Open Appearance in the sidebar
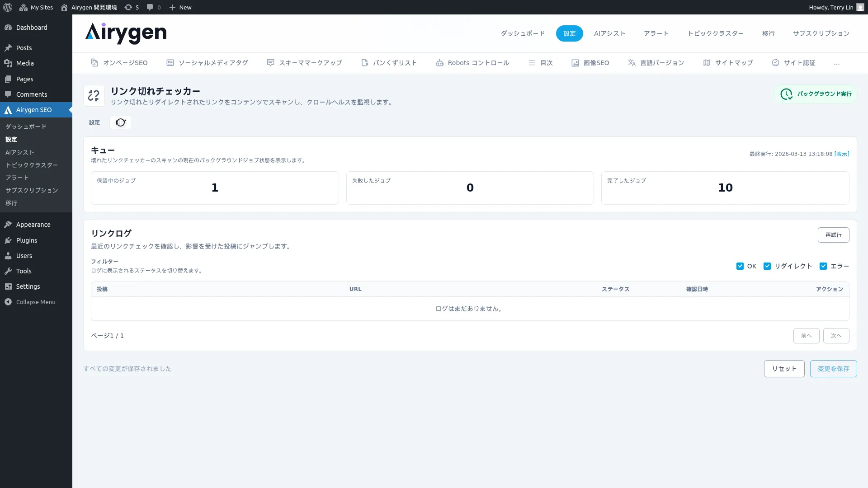Image resolution: width=868 pixels, height=488 pixels. tap(36, 225)
